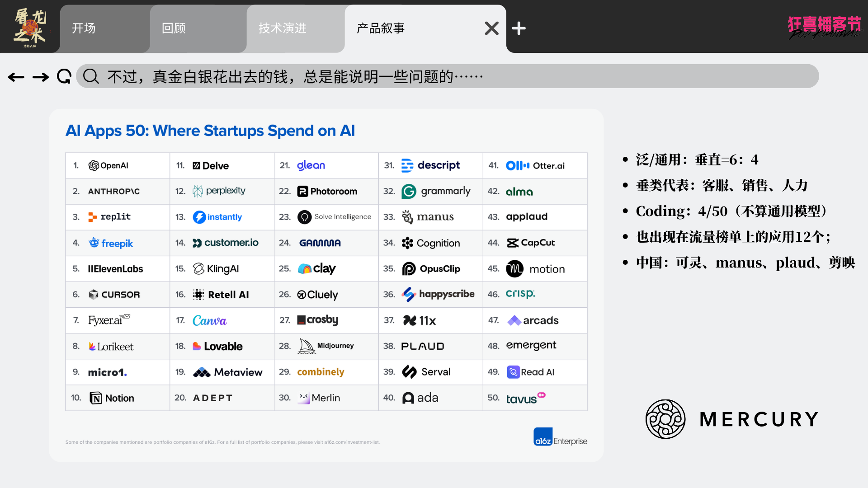Switch to the 开场 tab
Viewport: 868px width, 488px height.
(x=84, y=28)
